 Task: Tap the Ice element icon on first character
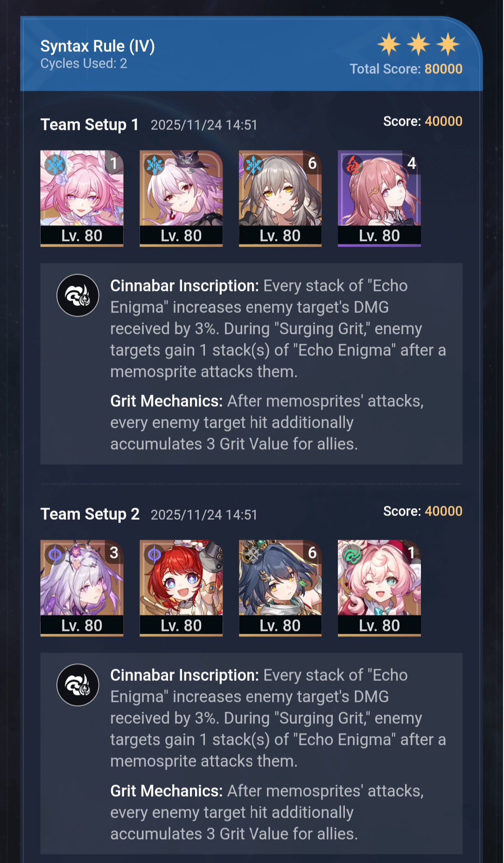55,164
